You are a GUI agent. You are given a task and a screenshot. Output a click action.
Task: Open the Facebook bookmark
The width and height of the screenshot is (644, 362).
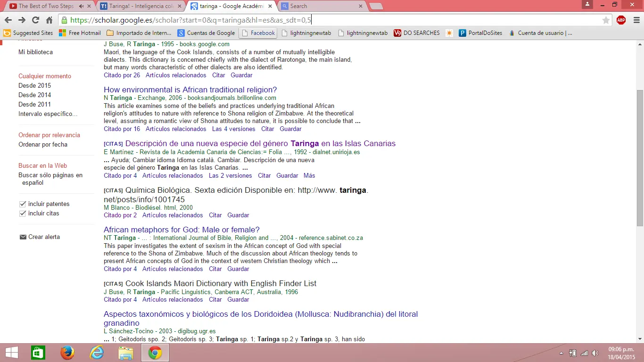(258, 33)
